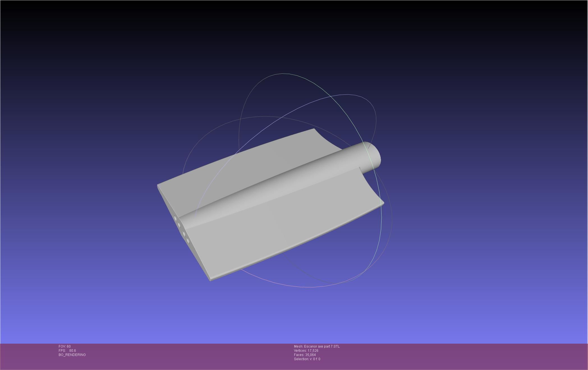Click the Faces: 35,064 count

click(x=305, y=355)
